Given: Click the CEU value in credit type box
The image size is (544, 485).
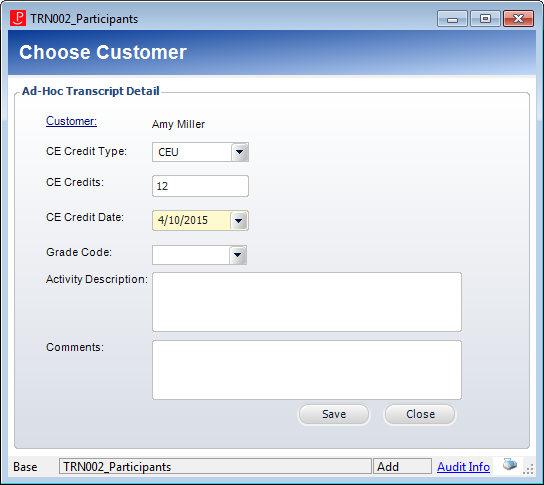Looking at the screenshot, I should coord(168,152).
